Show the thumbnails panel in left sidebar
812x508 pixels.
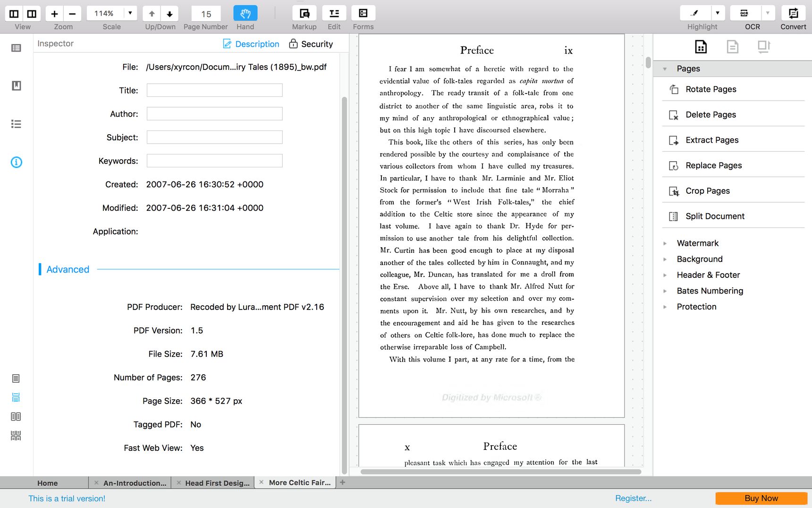(x=16, y=48)
